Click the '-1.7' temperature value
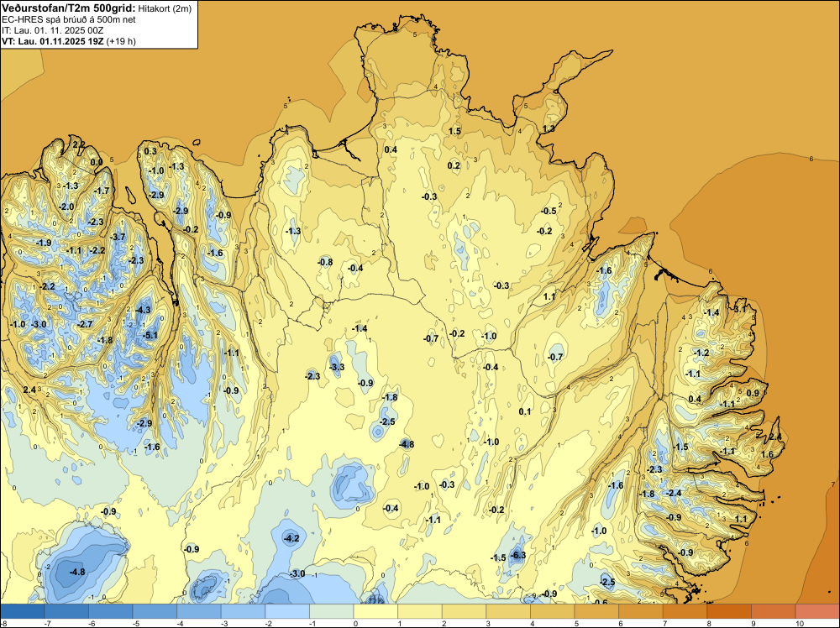This screenshot has height=628, width=840. 102,191
